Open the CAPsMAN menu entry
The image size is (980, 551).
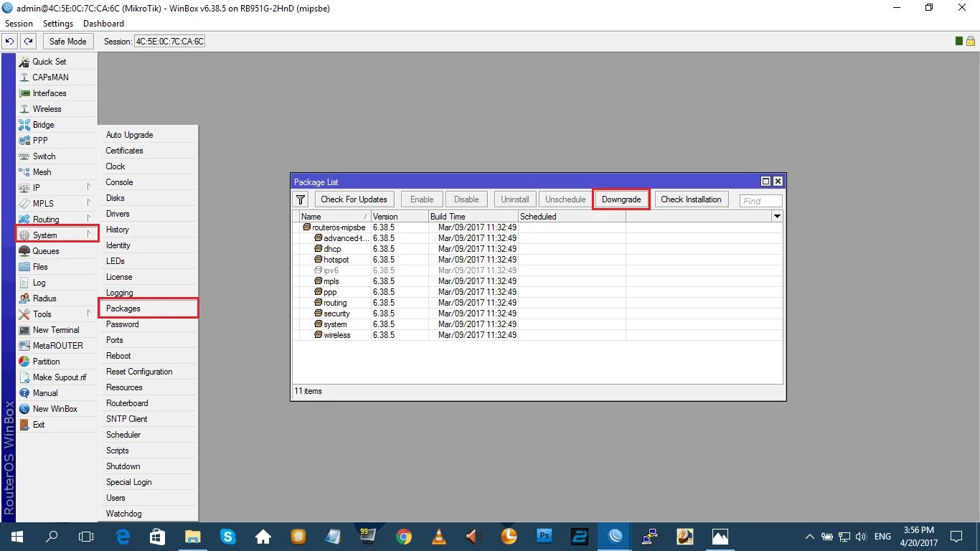(x=57, y=77)
